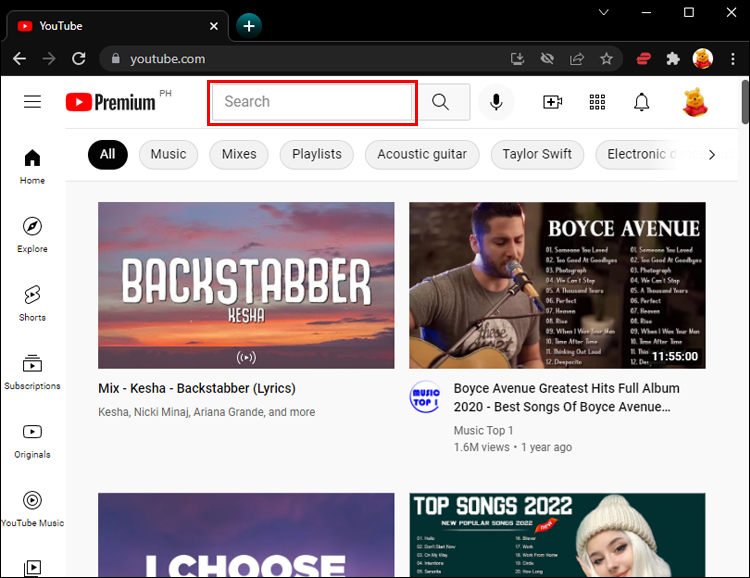This screenshot has width=750, height=578.
Task: Open the Create video camera icon
Action: point(552,102)
